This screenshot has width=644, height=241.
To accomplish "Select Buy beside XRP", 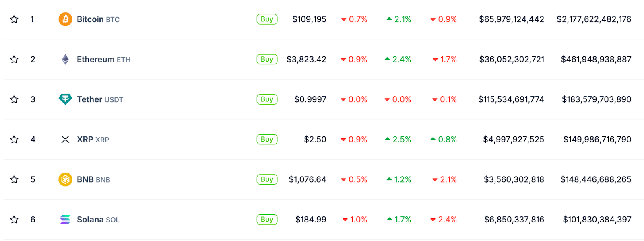I will pyautogui.click(x=267, y=140).
